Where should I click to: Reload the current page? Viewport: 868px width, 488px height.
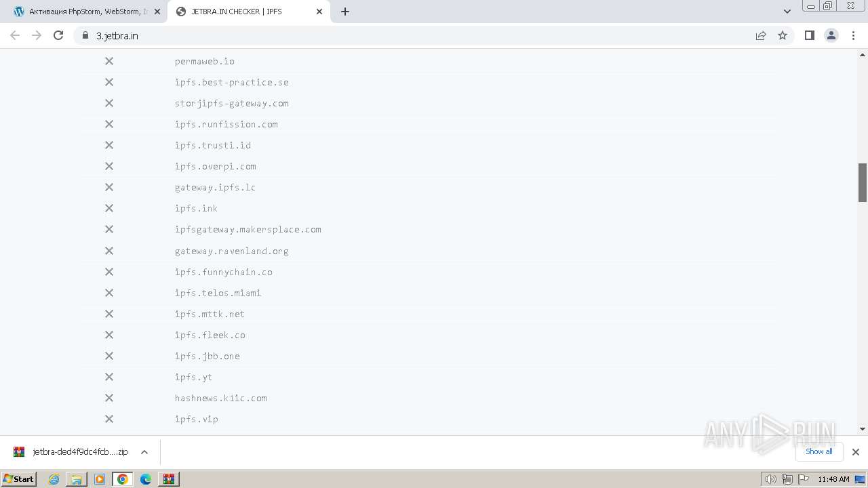point(58,35)
